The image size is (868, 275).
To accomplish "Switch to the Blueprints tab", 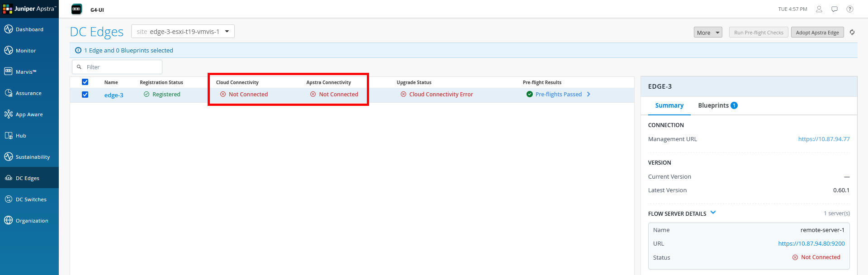I will 718,105.
